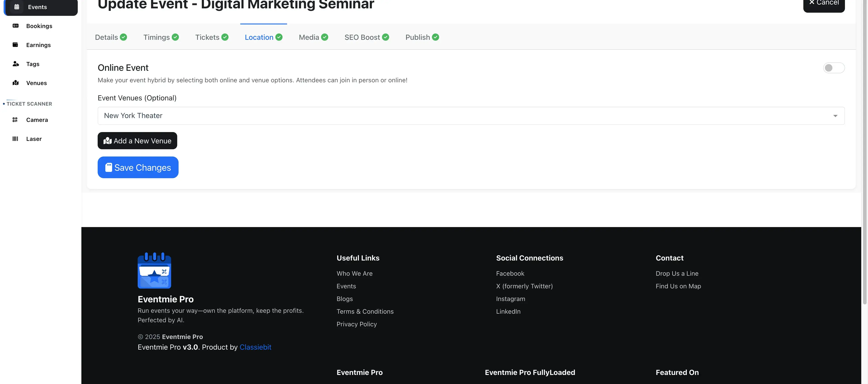Click Add a New Venue button
Image resolution: width=868 pixels, height=384 pixels.
(137, 141)
